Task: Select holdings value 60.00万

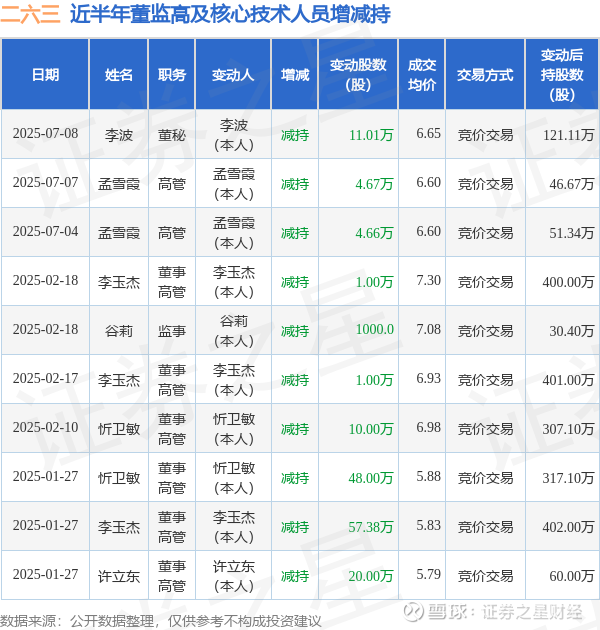Action: click(x=572, y=576)
